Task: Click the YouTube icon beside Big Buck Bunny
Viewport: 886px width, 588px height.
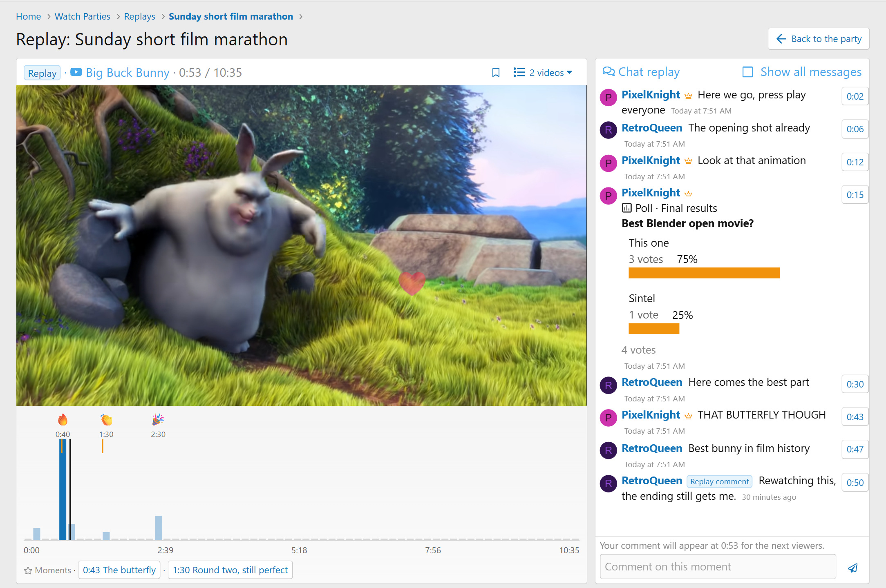Action: tap(76, 72)
